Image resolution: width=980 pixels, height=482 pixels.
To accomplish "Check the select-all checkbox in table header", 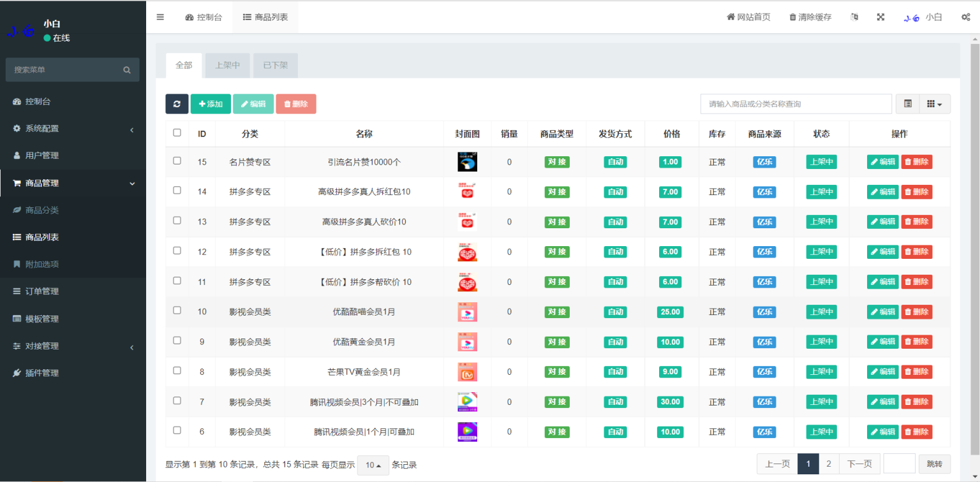I will tap(177, 133).
